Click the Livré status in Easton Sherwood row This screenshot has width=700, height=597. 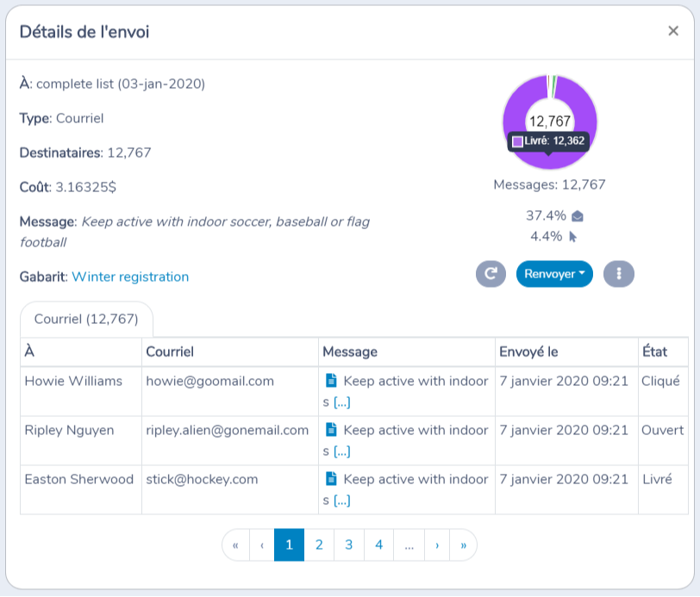657,479
